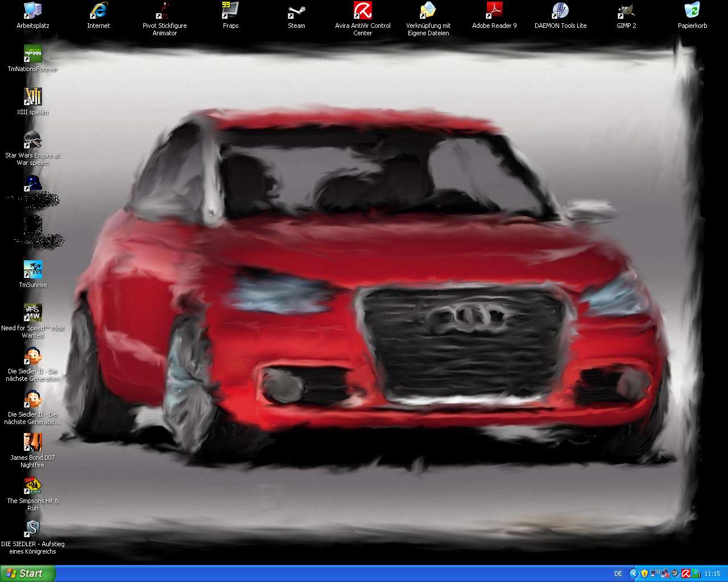Screen dimensions: 728x582
Task: Select the Papierkorb recycle bin
Action: [x=692, y=11]
